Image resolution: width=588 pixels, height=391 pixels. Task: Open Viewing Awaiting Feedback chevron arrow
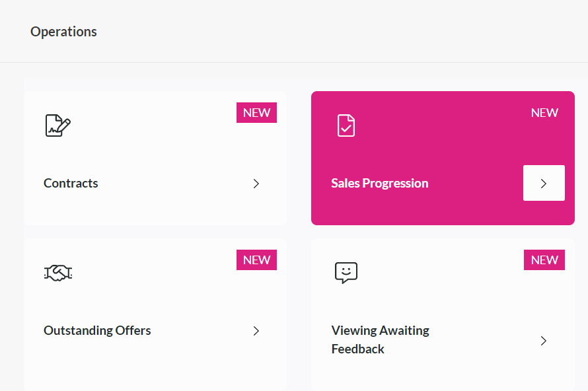tap(544, 340)
